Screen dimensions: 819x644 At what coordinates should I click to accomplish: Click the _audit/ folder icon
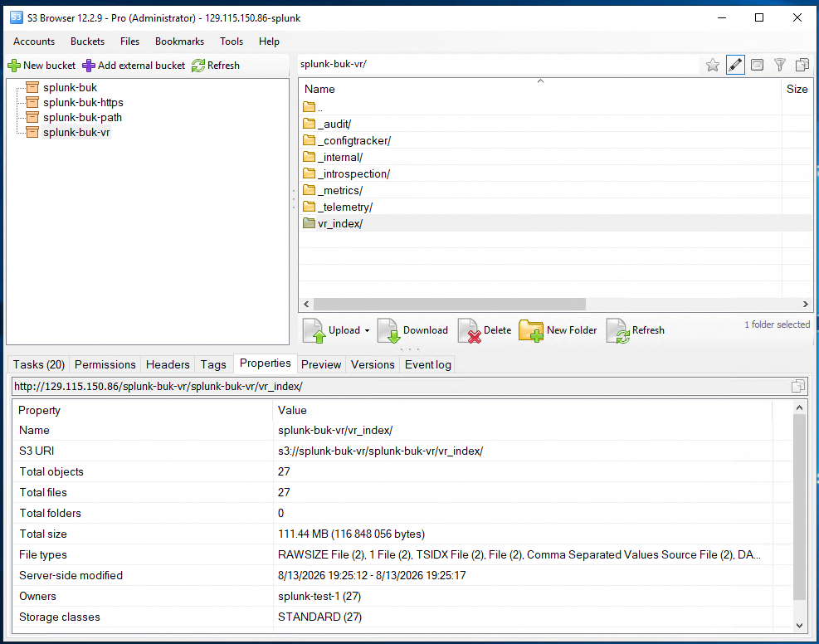310,124
